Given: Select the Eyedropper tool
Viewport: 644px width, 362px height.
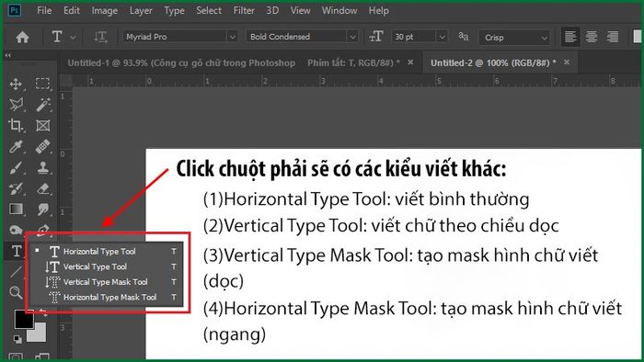Looking at the screenshot, I should (x=16, y=146).
